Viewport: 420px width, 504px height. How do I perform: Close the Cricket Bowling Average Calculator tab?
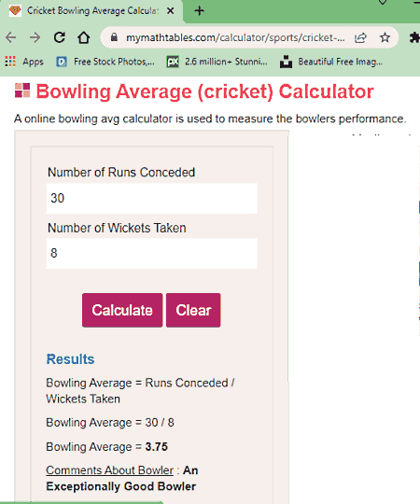click(171, 11)
